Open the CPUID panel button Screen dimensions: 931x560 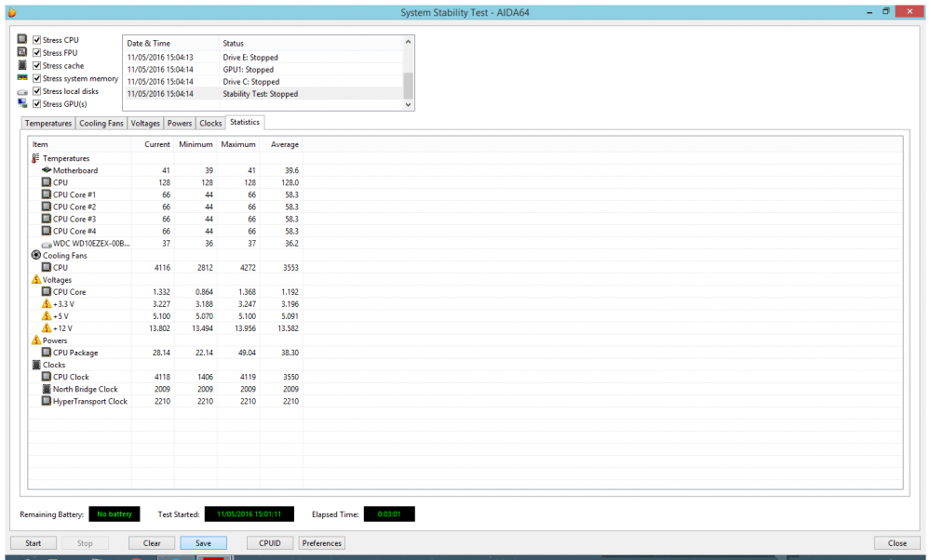click(x=270, y=543)
